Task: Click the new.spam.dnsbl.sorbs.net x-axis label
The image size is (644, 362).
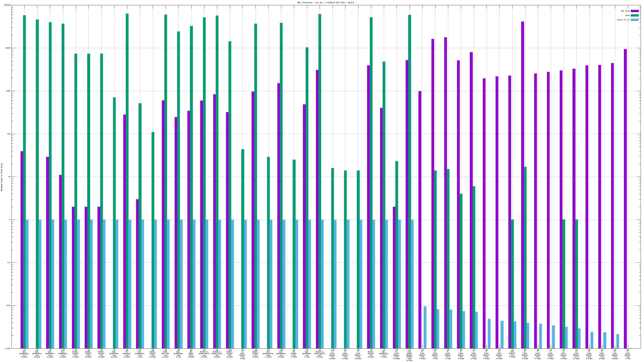Action: click(x=409, y=355)
